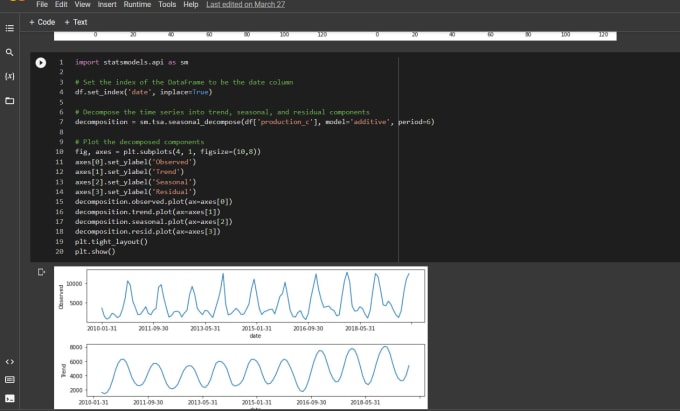Open the terminal icon in sidebar
680x411 pixels.
(10, 398)
